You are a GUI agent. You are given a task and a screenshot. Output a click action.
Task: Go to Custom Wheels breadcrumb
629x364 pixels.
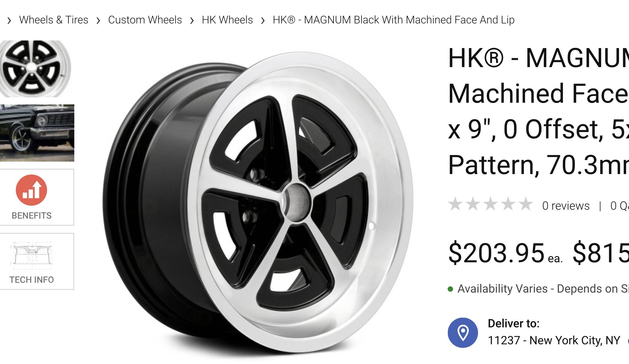click(145, 20)
